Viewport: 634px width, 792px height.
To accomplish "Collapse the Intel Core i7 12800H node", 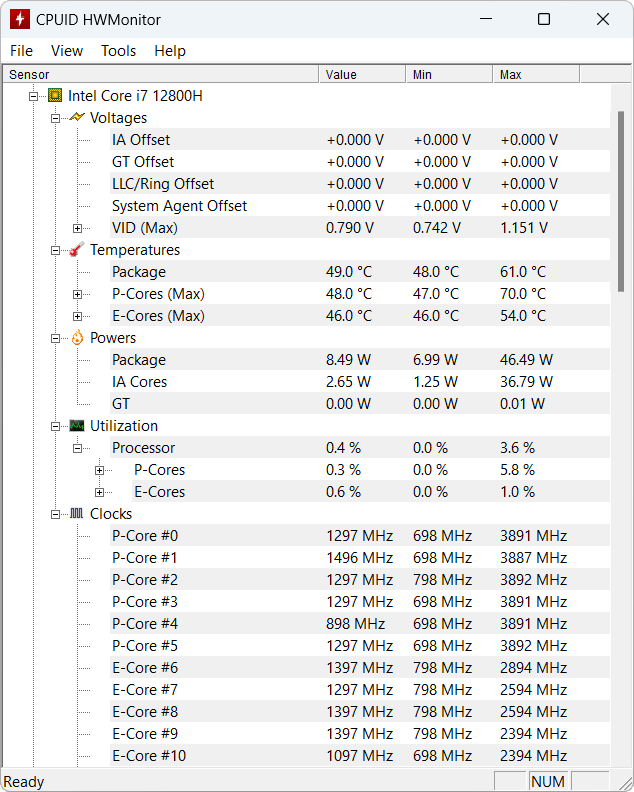I will click(x=33, y=96).
